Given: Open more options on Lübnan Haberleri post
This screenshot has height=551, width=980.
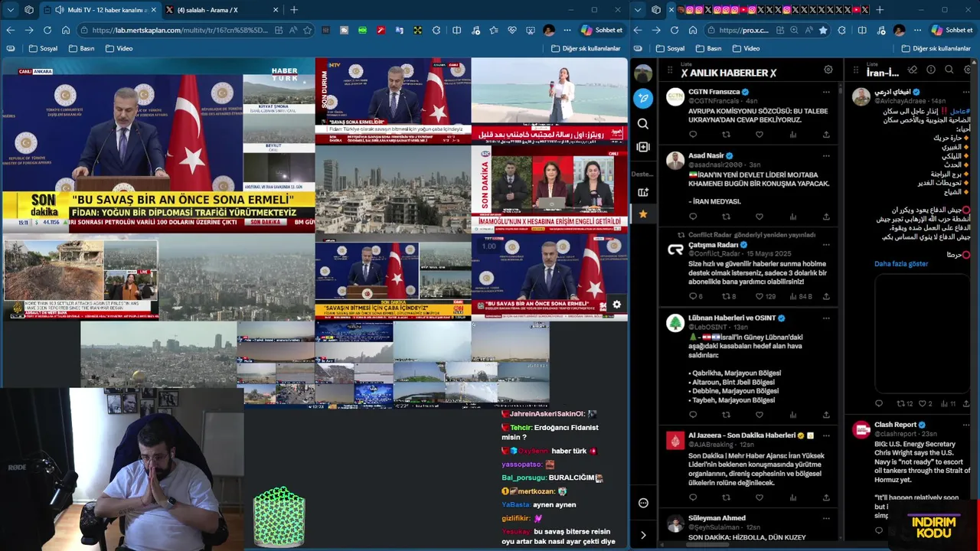Looking at the screenshot, I should pyautogui.click(x=826, y=318).
